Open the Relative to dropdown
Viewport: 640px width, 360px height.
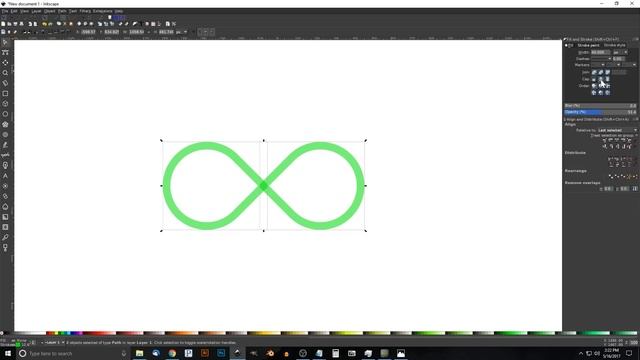(x=618, y=130)
